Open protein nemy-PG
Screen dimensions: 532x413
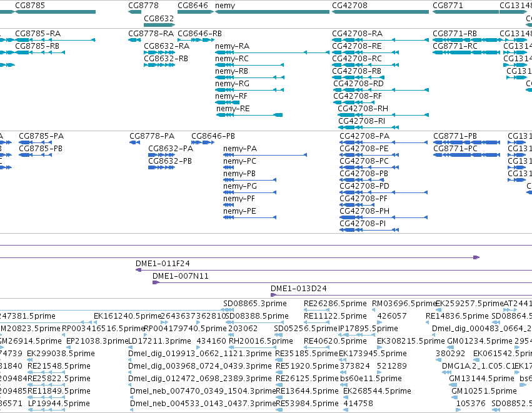coord(249,192)
